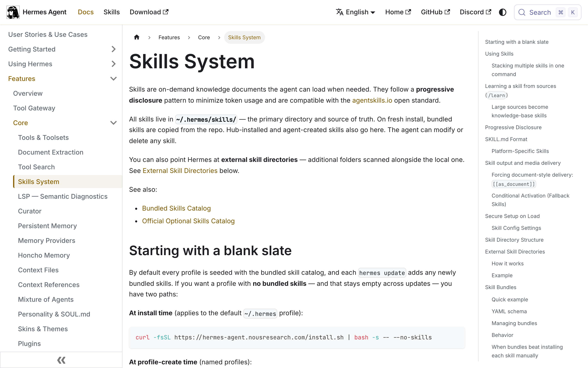The image size is (588, 368).
Task: Open LSP — Semantic Diagnostics page
Action: coord(63,196)
